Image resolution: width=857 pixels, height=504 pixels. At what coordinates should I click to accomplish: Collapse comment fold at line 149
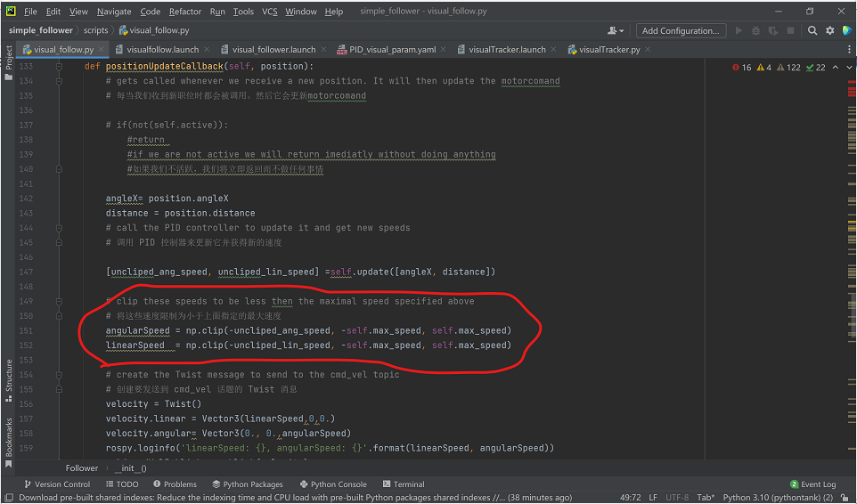coord(59,301)
